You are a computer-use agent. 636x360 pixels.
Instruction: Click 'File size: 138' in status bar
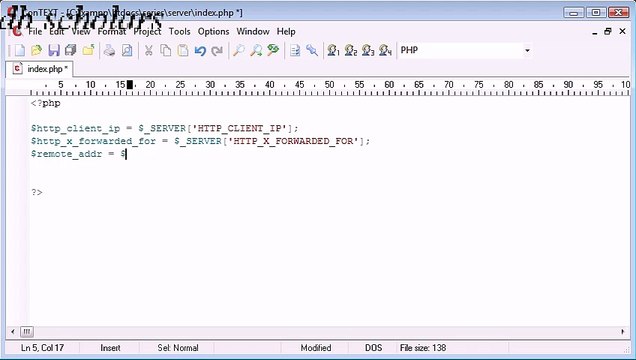point(423,348)
